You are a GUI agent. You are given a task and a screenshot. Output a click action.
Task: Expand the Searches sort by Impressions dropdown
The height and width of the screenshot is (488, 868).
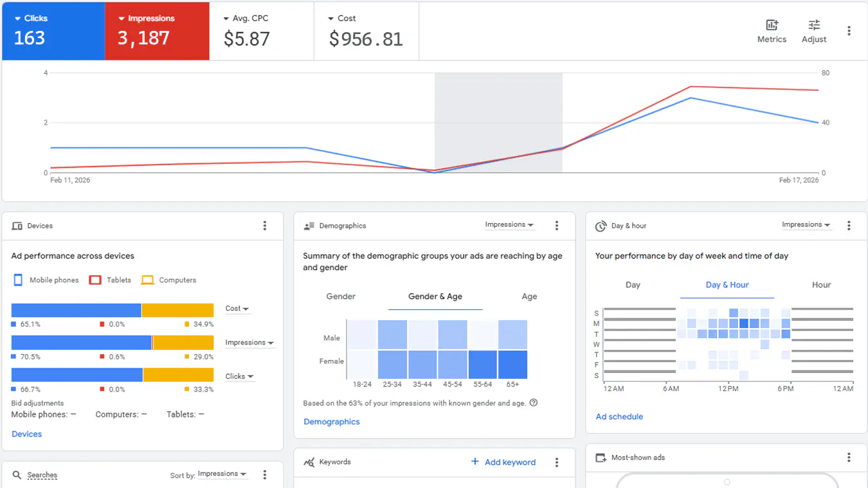[222, 474]
